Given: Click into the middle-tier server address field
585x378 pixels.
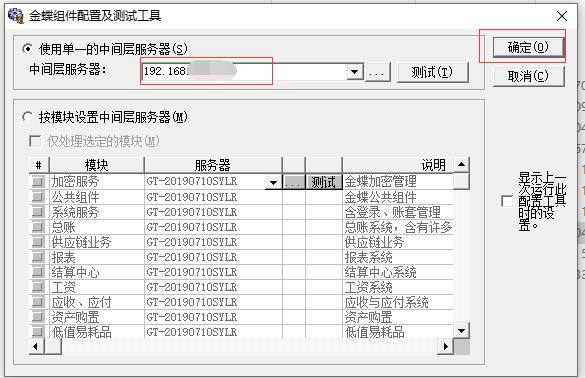Looking at the screenshot, I should point(244,71).
